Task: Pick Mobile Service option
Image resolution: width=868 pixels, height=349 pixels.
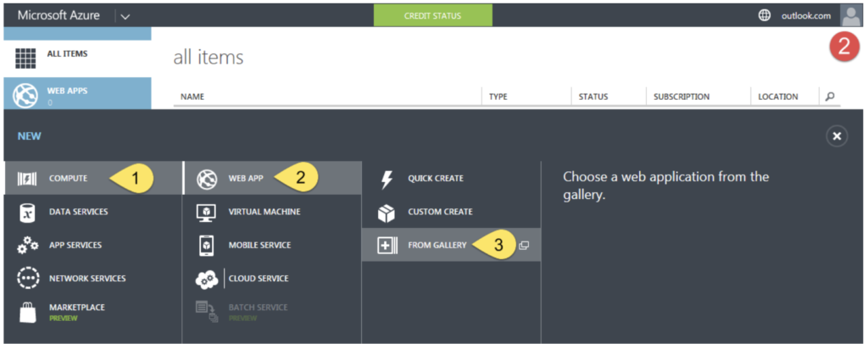Action: tap(272, 245)
